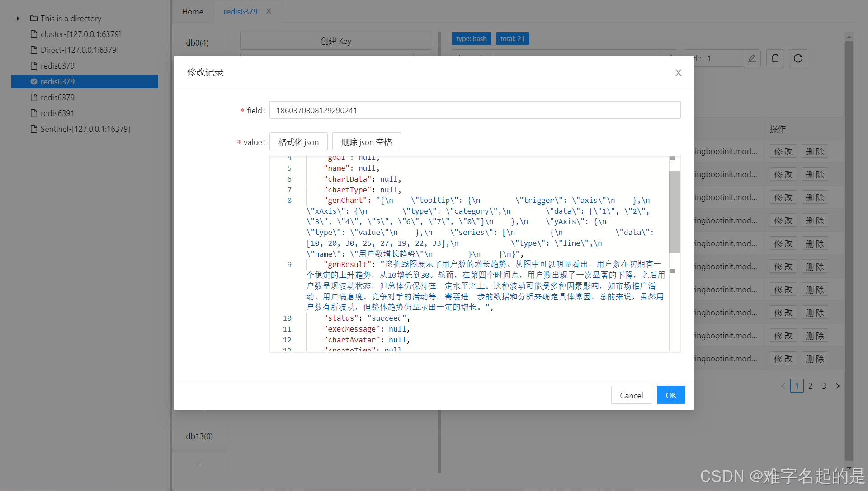Screen dimensions: 868x491
Task: Click file icon next to redis6391
Action: [34, 113]
